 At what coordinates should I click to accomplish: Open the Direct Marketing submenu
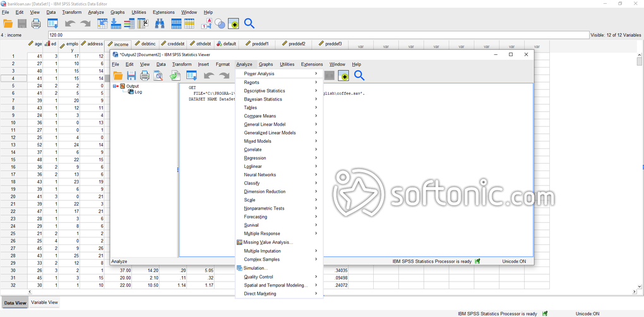pyautogui.click(x=280, y=294)
